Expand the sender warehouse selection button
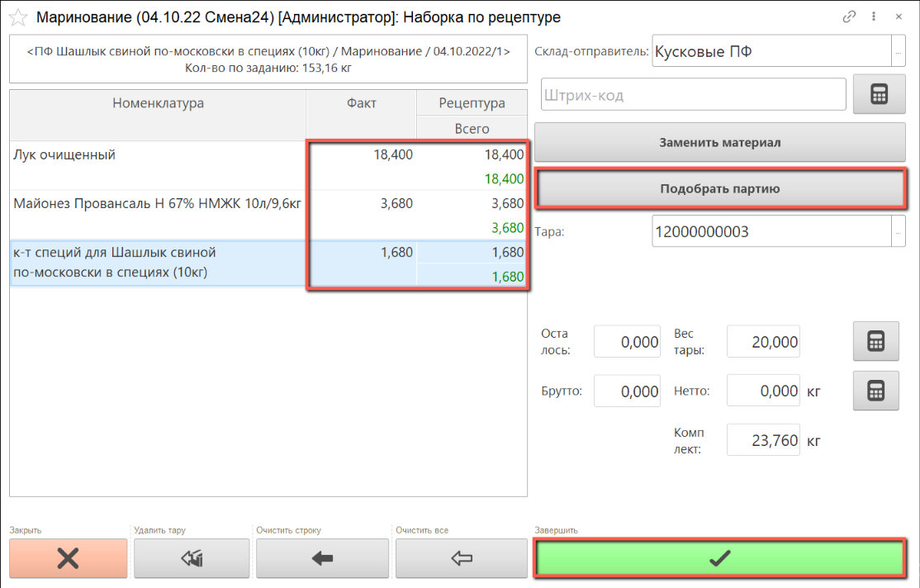Viewport: 920px width, 588px height. (898, 53)
